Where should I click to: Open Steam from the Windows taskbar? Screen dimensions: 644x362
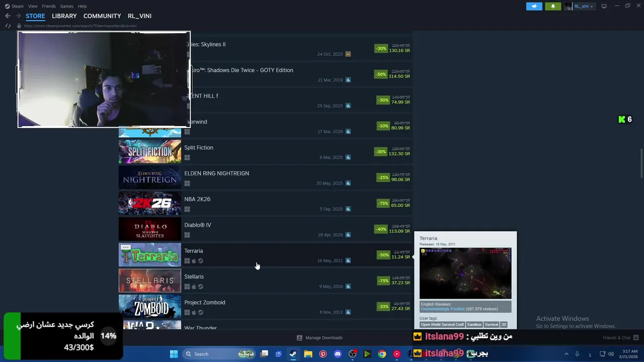[x=293, y=354]
